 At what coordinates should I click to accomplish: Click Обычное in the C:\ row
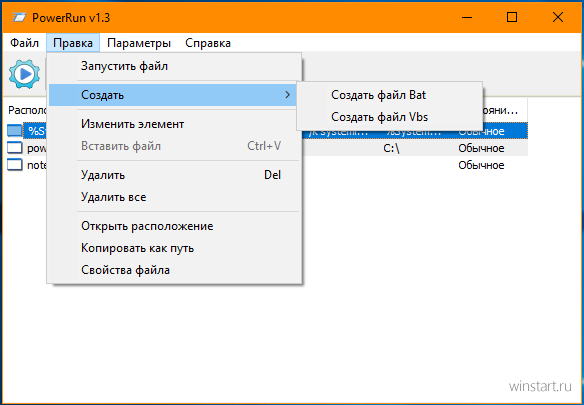481,148
